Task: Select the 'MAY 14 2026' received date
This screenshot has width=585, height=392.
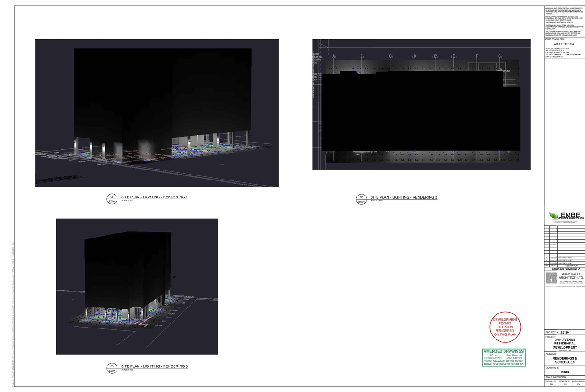Action: [515, 358]
